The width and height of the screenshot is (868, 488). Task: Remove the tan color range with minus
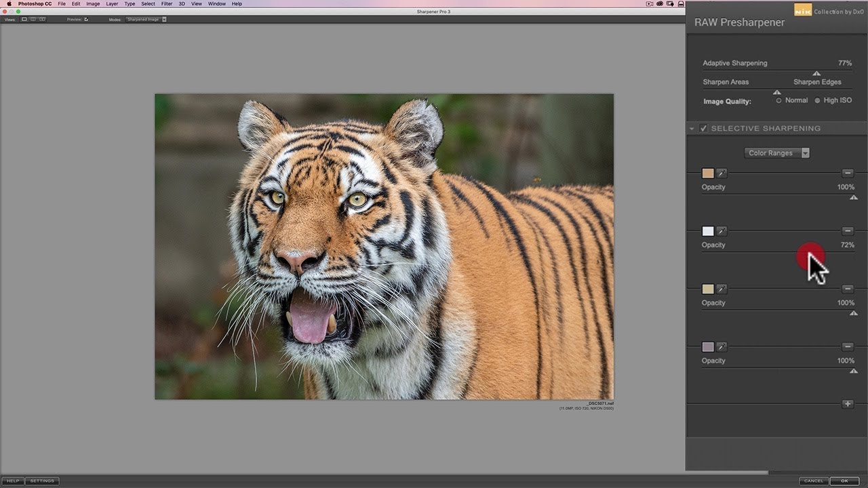(848, 174)
